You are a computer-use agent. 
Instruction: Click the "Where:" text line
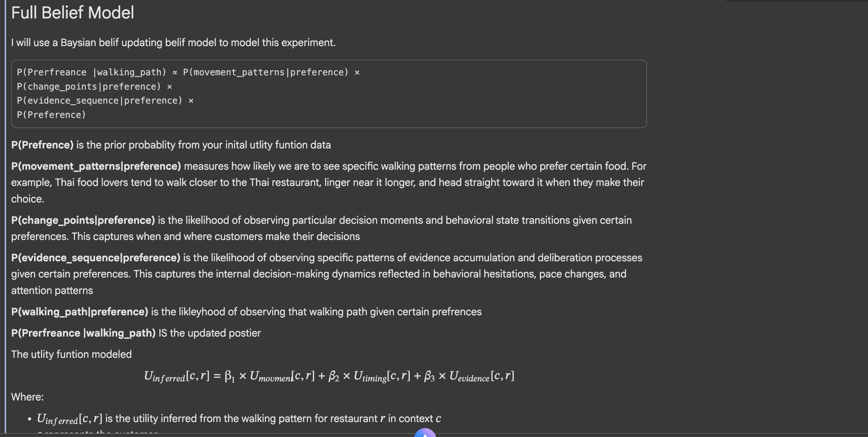(x=27, y=397)
